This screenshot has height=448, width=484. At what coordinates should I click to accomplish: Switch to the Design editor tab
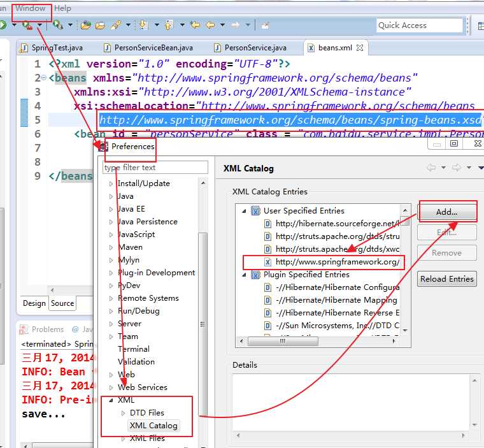click(34, 303)
